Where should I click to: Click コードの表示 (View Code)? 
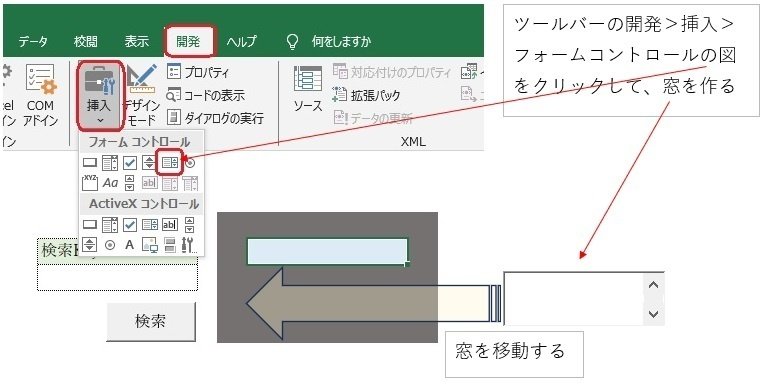(x=205, y=95)
